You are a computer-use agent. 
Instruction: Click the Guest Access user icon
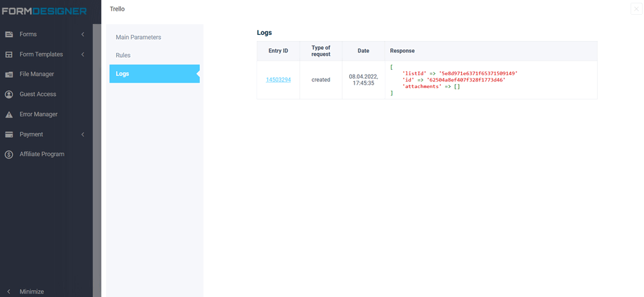click(x=9, y=95)
